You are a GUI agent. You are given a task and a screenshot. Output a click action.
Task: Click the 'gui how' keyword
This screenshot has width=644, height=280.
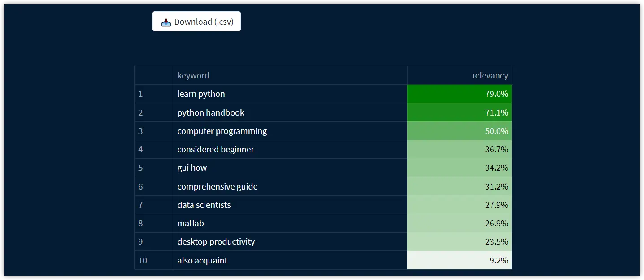[x=192, y=168]
